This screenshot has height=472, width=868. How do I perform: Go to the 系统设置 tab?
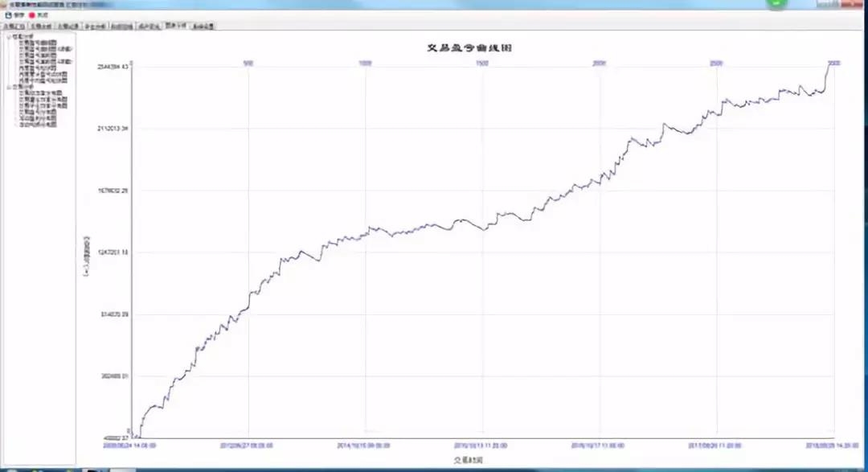coord(203,26)
